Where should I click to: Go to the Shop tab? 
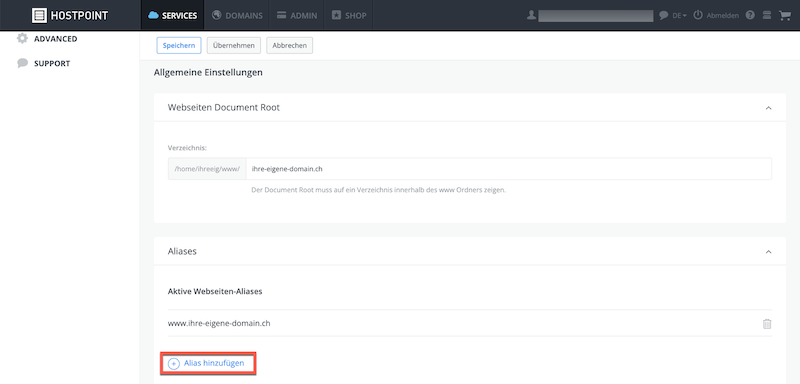(x=349, y=15)
